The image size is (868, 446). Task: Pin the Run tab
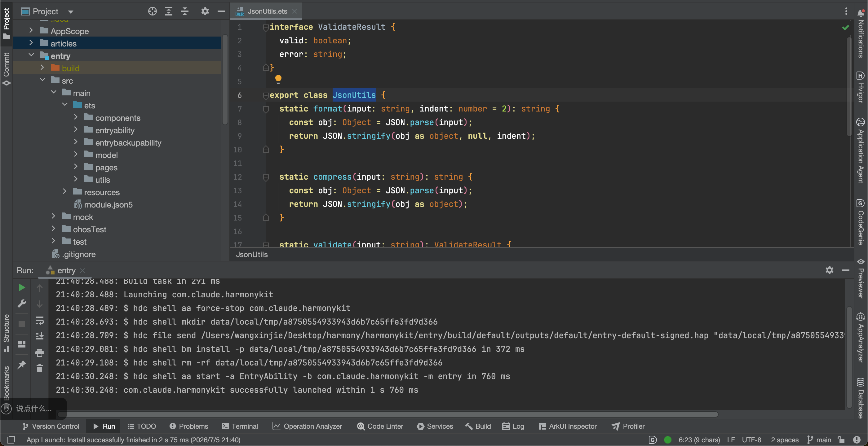coord(22,364)
